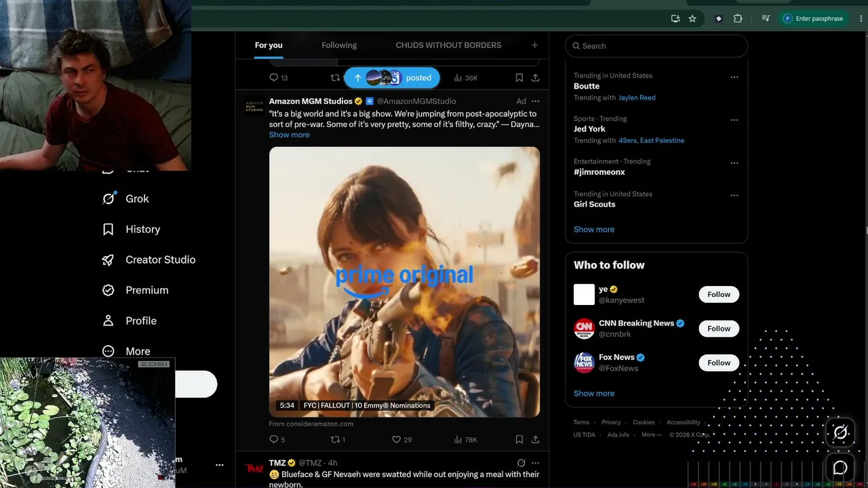Open the browser Extensions puzzle icon
This screenshot has height=488, width=868.
tap(738, 19)
